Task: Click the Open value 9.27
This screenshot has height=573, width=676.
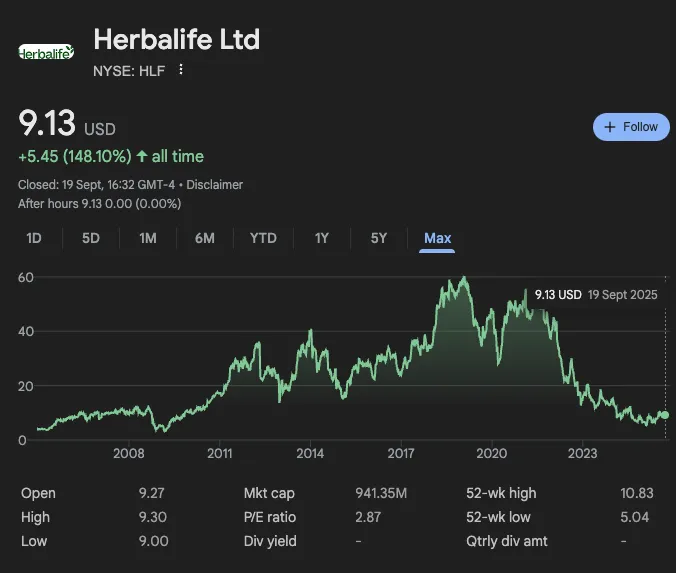Action: tap(152, 493)
